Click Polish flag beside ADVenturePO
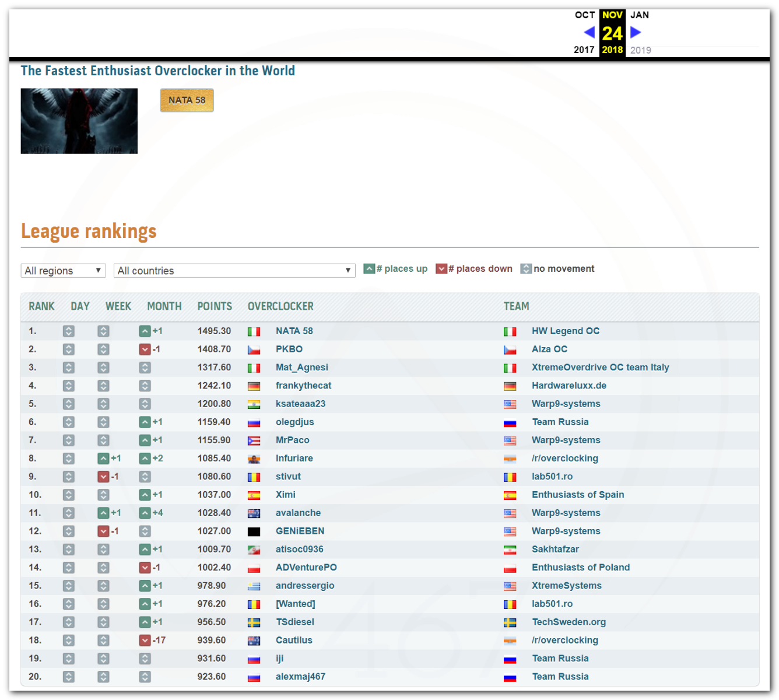 (x=254, y=568)
